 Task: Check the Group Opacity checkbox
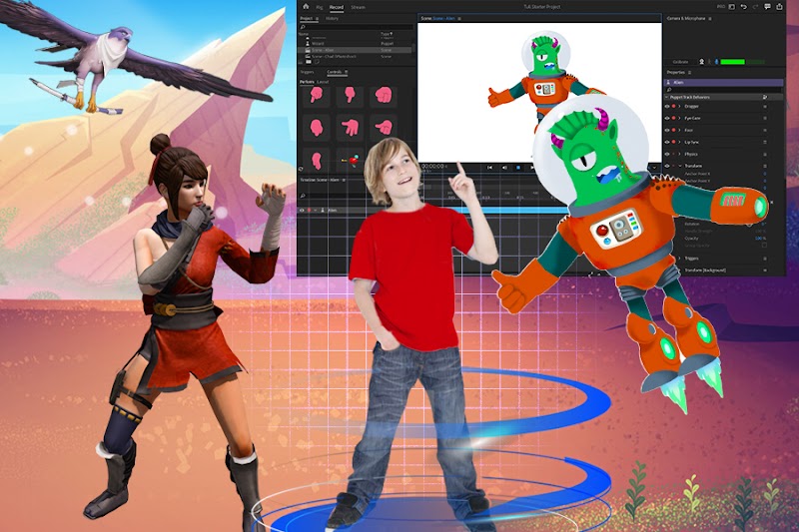point(764,245)
